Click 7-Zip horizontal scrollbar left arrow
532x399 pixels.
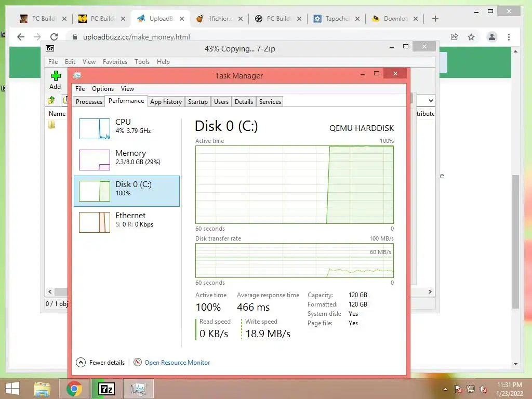(50, 292)
